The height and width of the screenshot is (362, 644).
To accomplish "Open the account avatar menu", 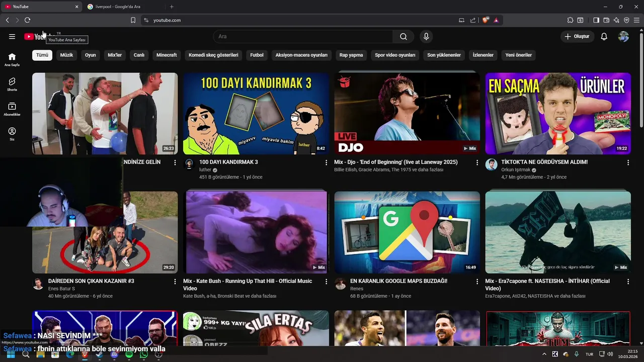I will pyautogui.click(x=623, y=37).
